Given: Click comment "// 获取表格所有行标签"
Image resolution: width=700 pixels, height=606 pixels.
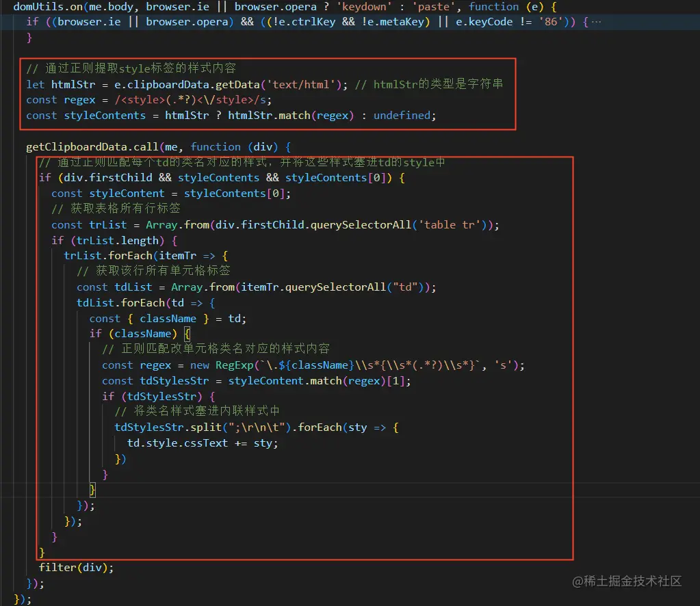Looking at the screenshot, I should point(116,209).
